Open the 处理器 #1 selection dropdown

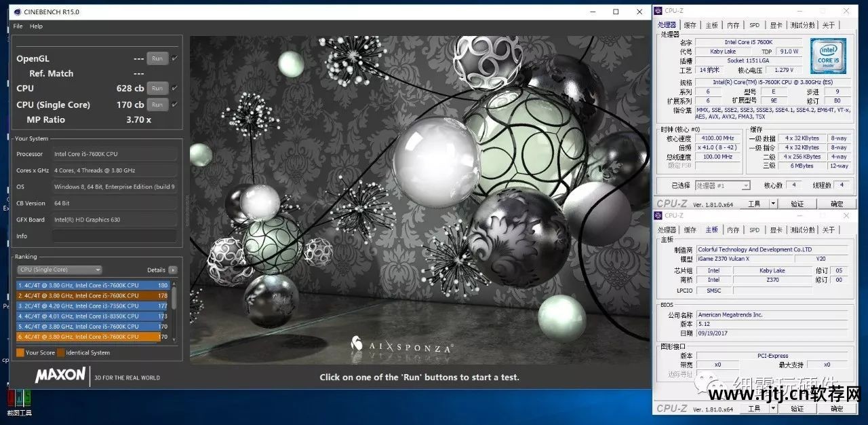723,185
